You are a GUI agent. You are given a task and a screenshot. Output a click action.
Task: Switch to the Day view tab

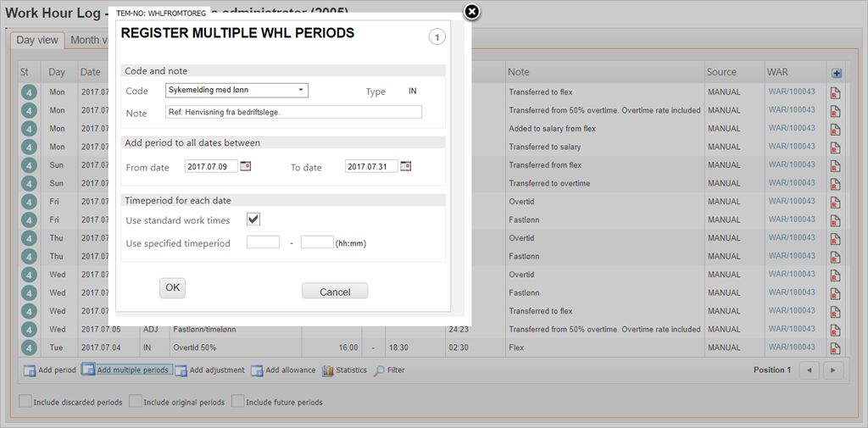click(x=37, y=40)
